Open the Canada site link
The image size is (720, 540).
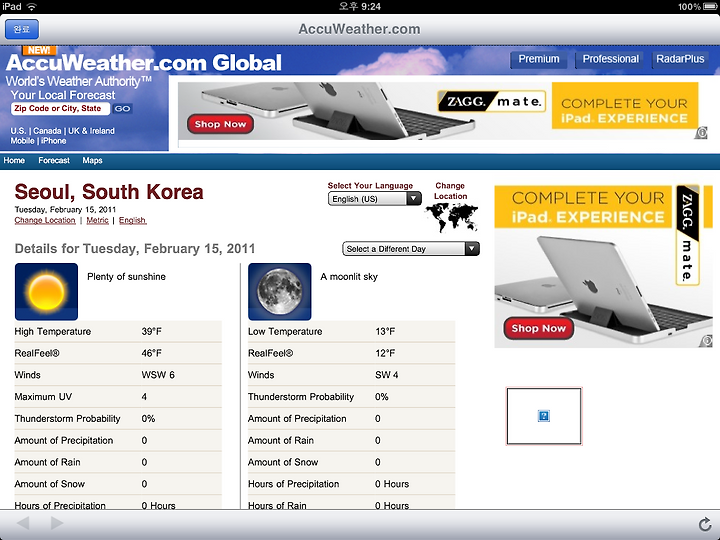[47, 131]
